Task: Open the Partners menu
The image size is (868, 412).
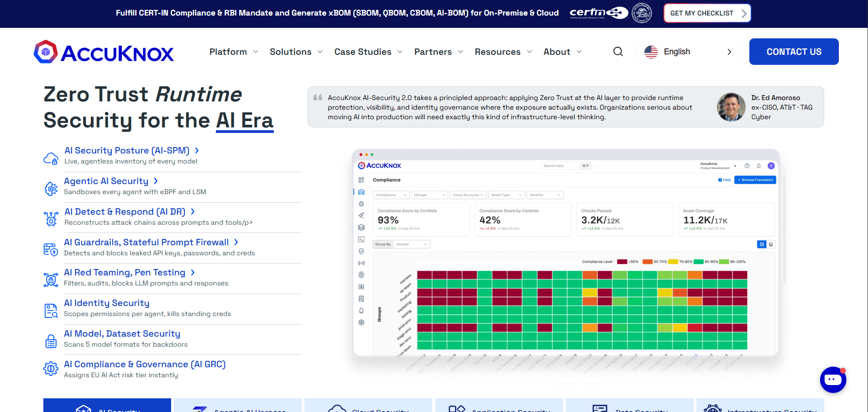Action: [439, 52]
